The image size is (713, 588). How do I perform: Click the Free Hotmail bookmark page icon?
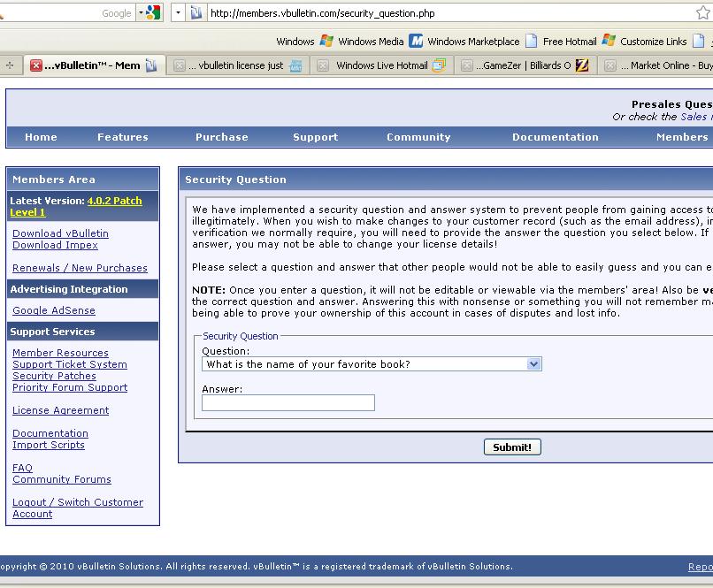[x=531, y=41]
